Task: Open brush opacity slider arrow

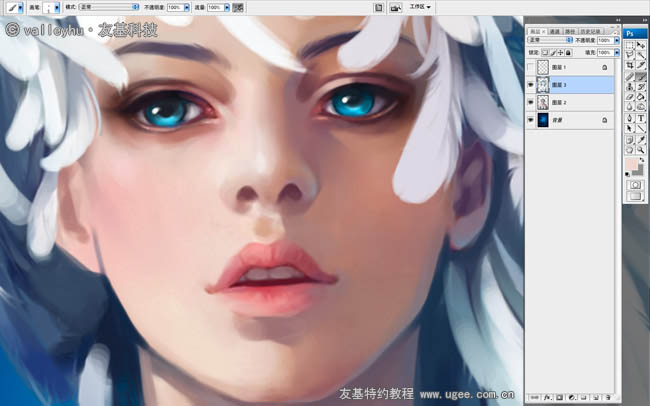Action: pyautogui.click(x=187, y=7)
